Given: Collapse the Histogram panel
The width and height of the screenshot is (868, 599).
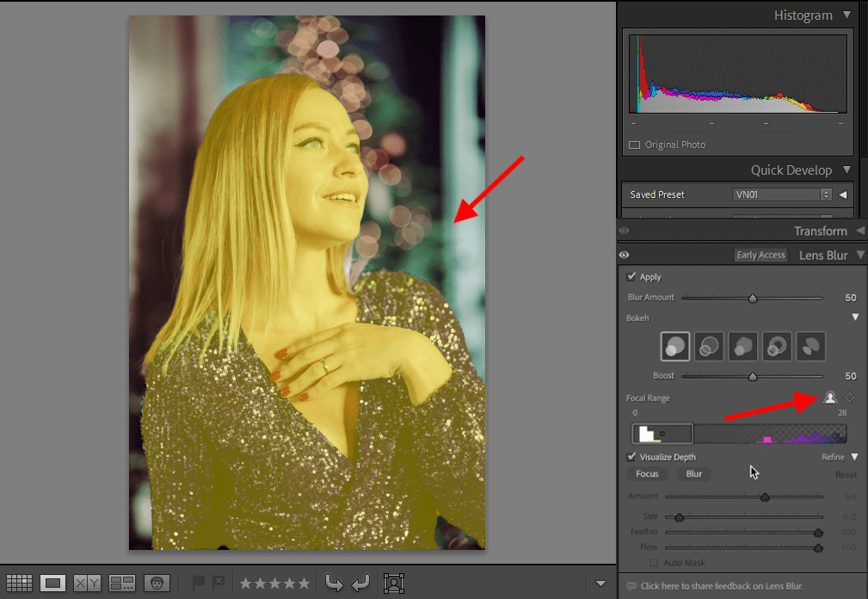Looking at the screenshot, I should click(847, 15).
